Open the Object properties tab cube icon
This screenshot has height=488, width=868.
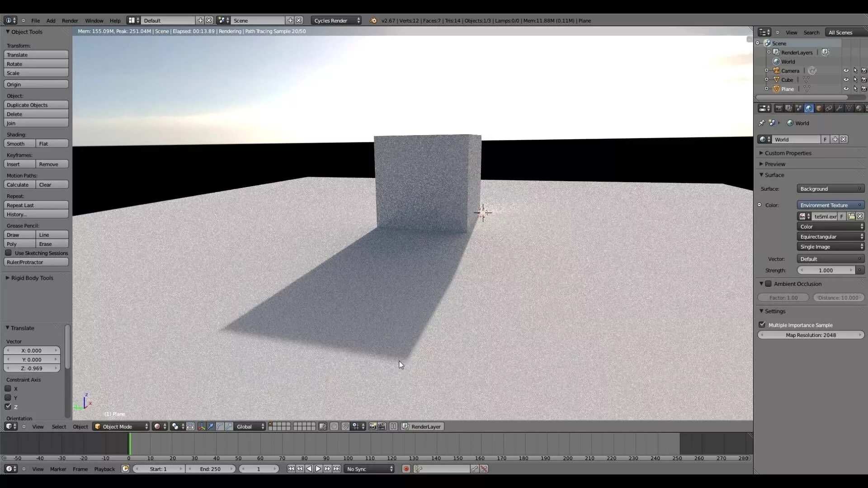point(819,108)
